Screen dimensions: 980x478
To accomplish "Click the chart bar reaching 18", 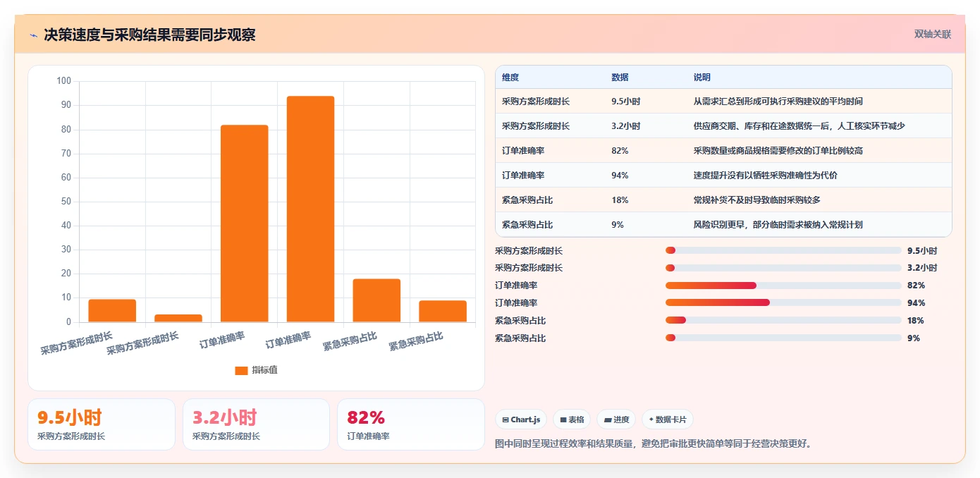I will point(376,300).
